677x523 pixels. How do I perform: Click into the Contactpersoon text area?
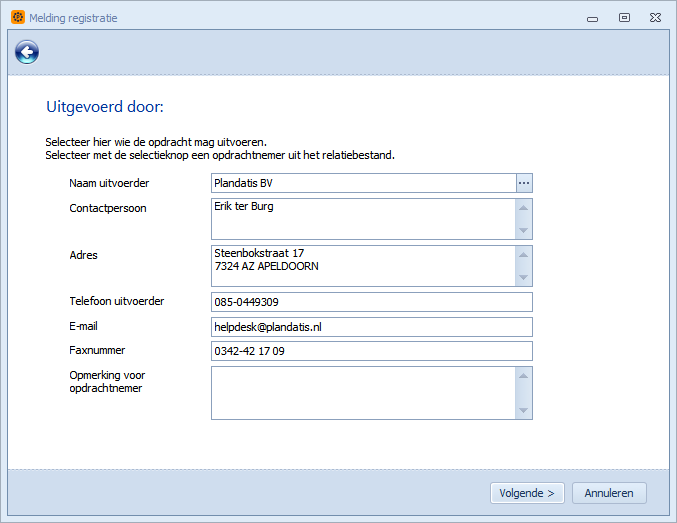click(x=364, y=219)
